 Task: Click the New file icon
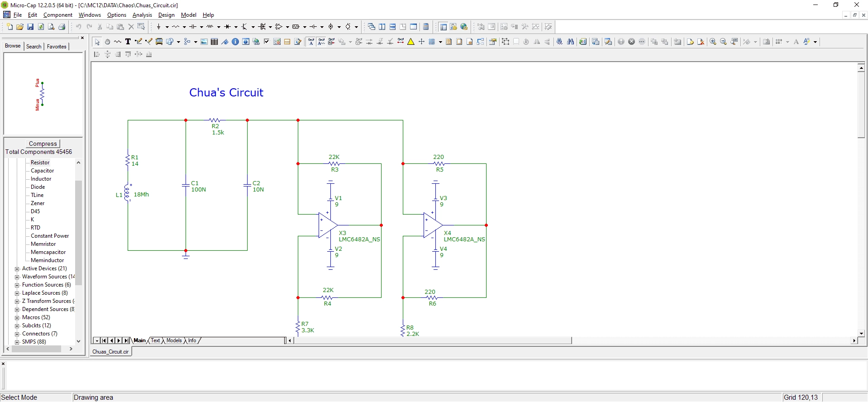coord(10,27)
